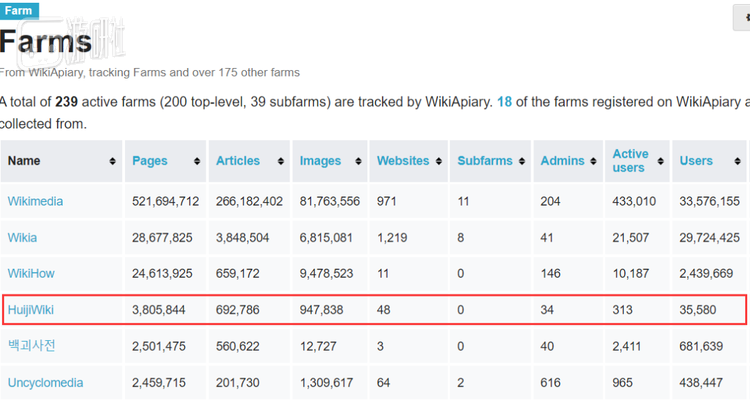
Task: Toggle sorting with the Images column arrows
Action: pos(360,161)
